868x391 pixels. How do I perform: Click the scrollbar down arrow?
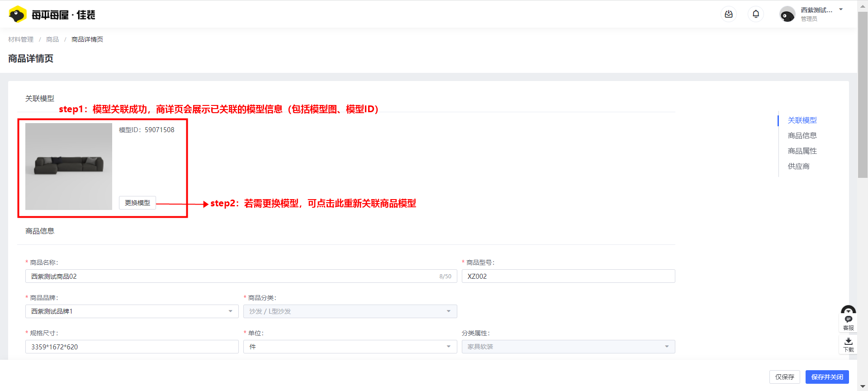click(x=863, y=386)
